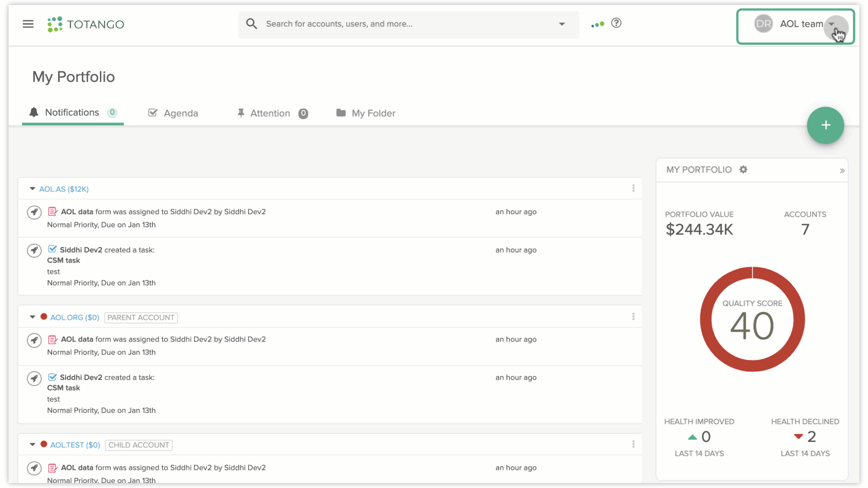The image size is (868, 488).
Task: Collapse the My Portfolio side panel
Action: 842,171
